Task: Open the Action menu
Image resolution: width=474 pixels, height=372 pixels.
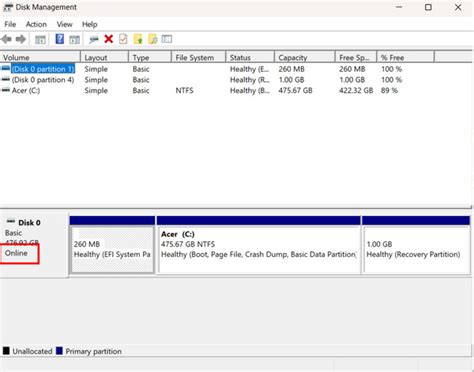Action: (36, 24)
